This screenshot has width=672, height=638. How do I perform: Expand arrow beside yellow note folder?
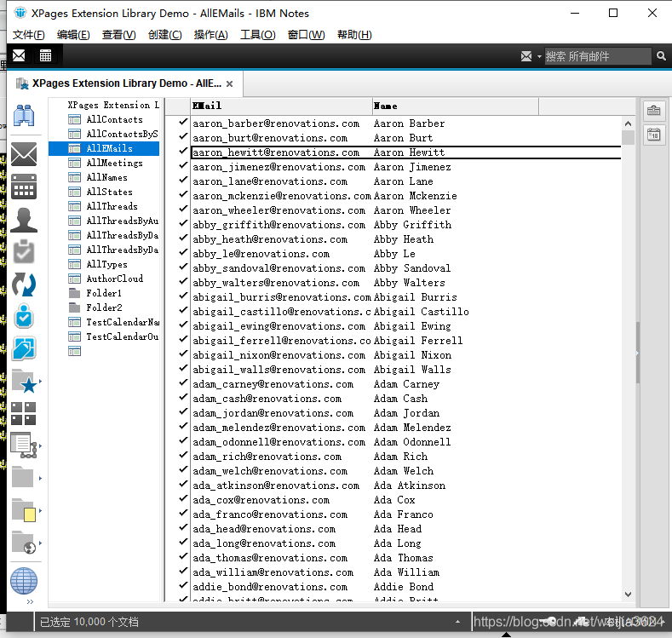tap(40, 510)
